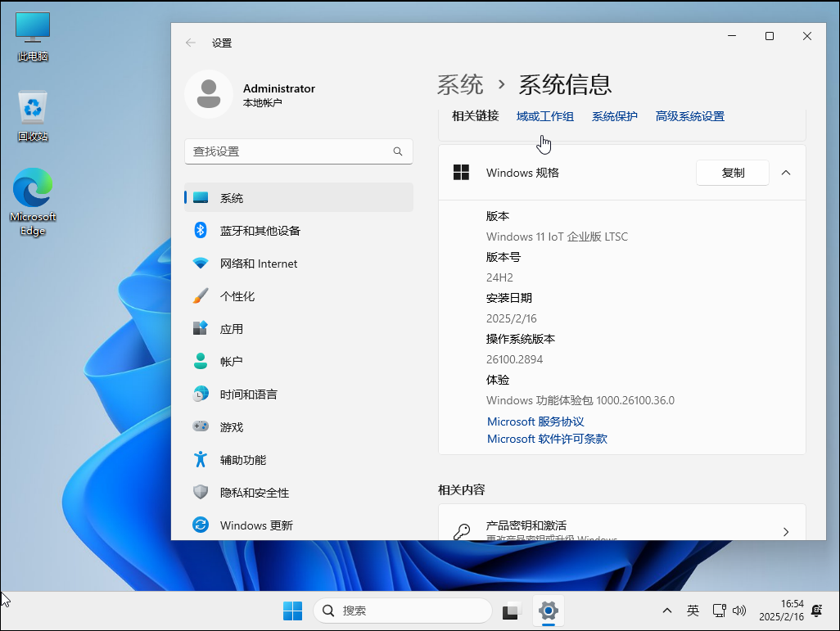Screen dimensions: 840x631
Task: Open the 个性化 settings page
Action: (x=298, y=295)
